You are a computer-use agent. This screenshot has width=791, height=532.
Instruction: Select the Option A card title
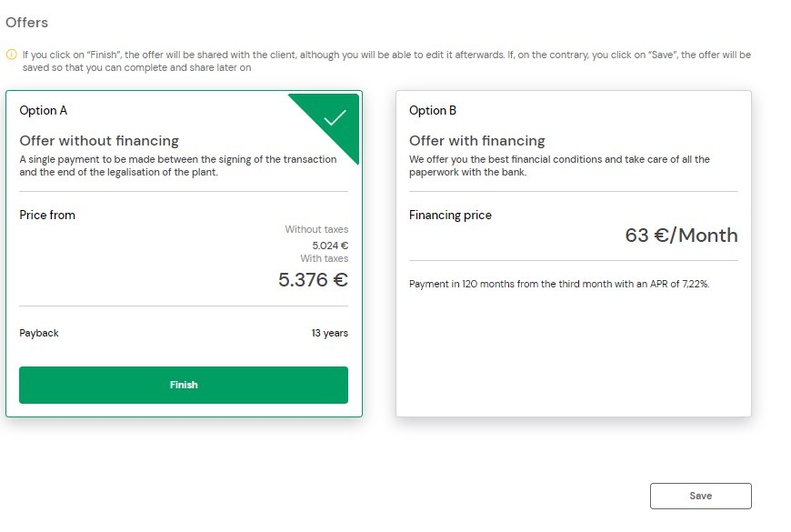pyautogui.click(x=44, y=111)
